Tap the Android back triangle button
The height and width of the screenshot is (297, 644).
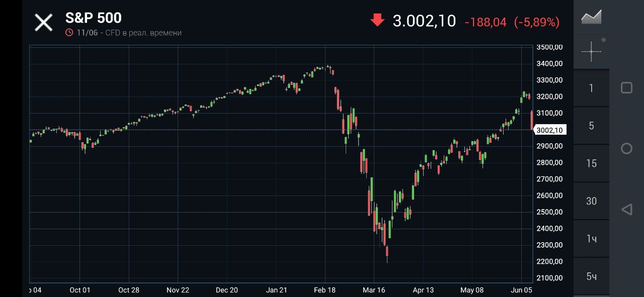[x=626, y=210]
